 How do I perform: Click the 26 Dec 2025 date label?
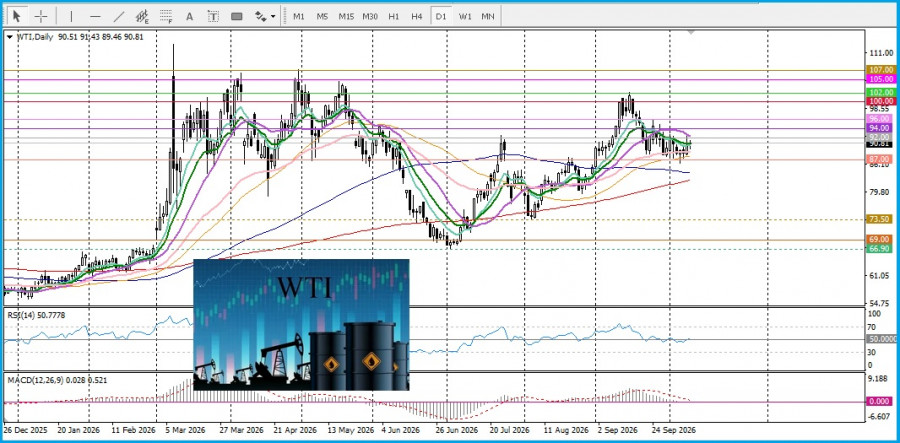[x=26, y=430]
